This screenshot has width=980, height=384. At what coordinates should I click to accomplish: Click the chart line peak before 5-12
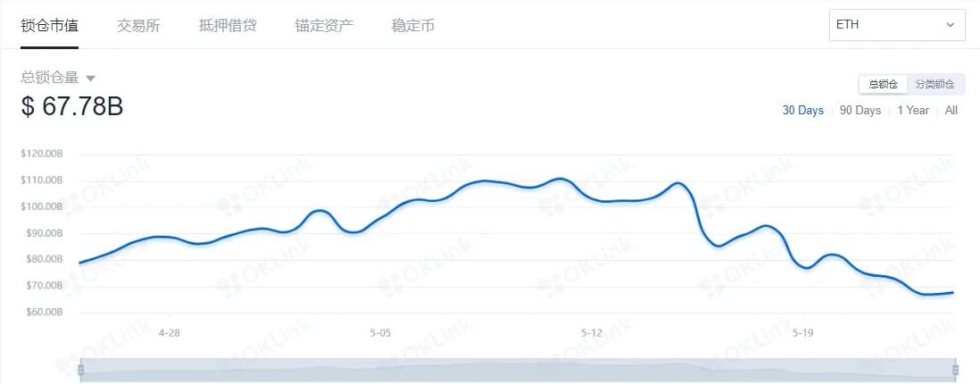[560, 179]
